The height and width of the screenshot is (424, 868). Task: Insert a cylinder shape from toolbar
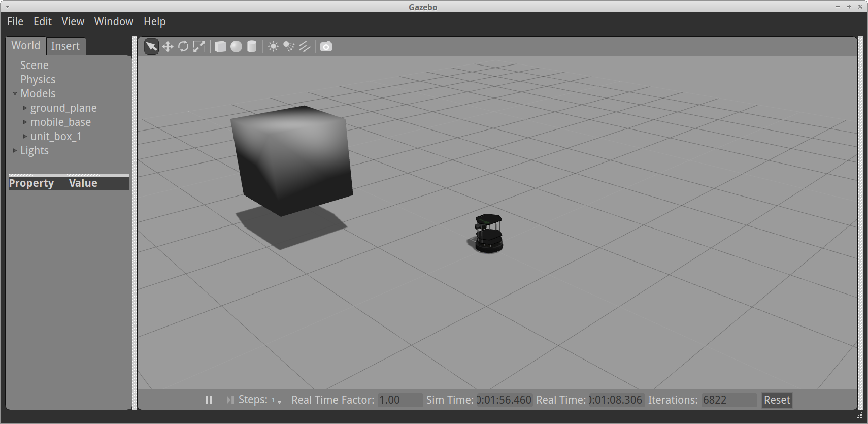[x=252, y=47]
